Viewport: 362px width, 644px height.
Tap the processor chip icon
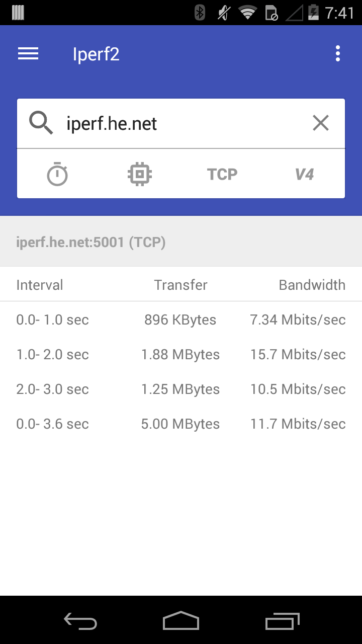tap(140, 174)
